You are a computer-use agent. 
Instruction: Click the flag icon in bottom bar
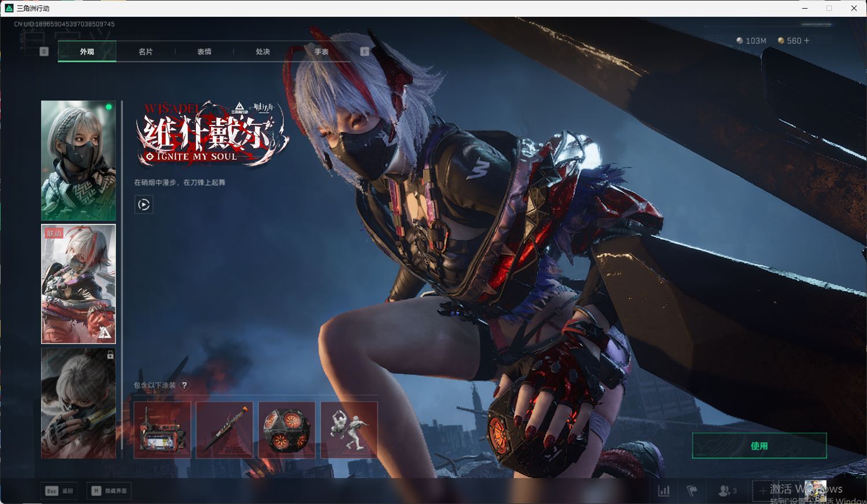(x=692, y=491)
